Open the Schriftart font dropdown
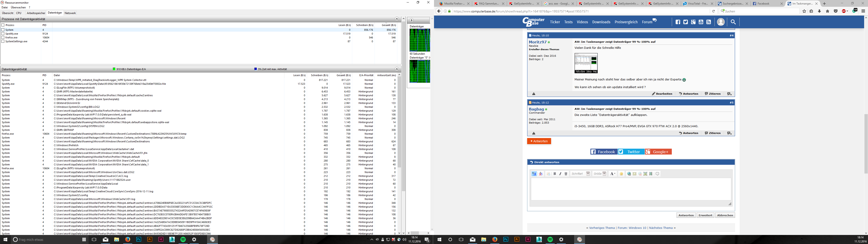Image resolution: width=868 pixels, height=244 pixels. point(588,174)
